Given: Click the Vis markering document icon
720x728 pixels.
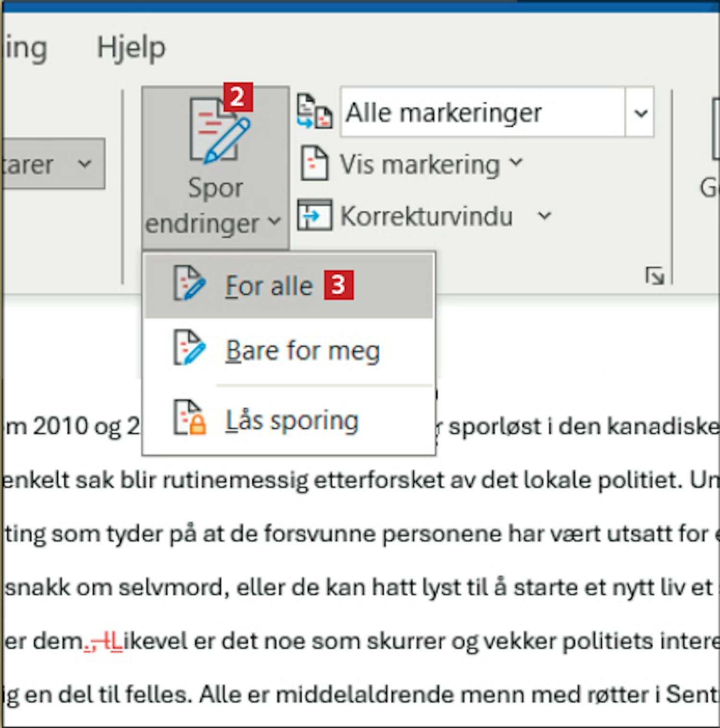Looking at the screenshot, I should coord(314,164).
